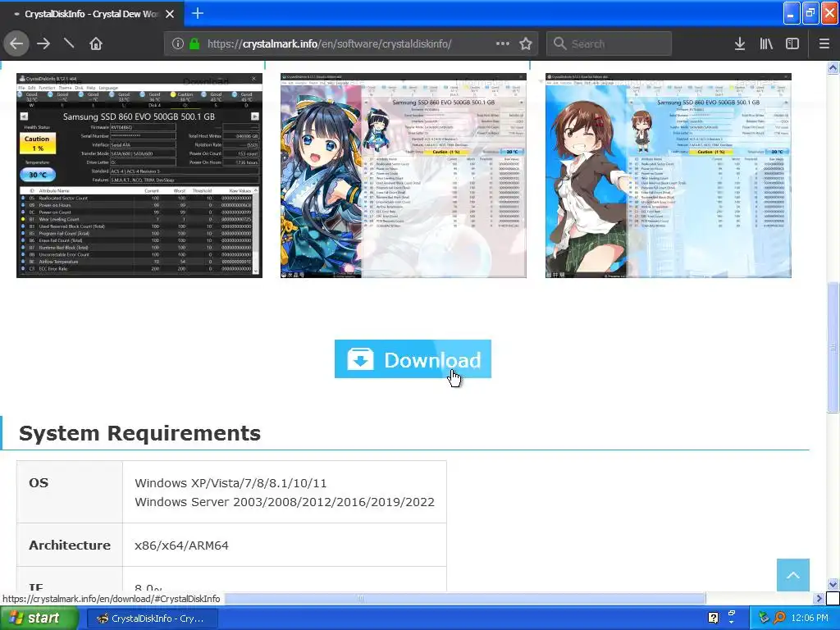
Task: Click the safely remove hardware tray icon
Action: click(765, 619)
